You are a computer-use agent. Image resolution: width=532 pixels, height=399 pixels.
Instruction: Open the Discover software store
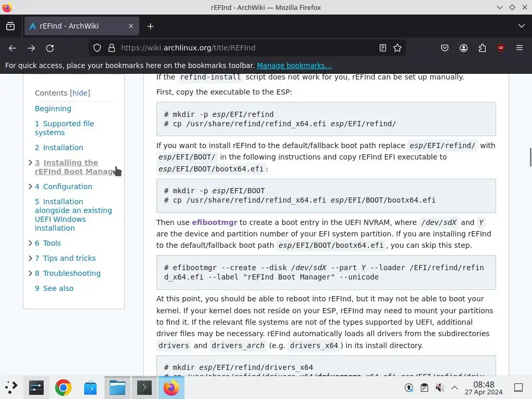(x=90, y=387)
